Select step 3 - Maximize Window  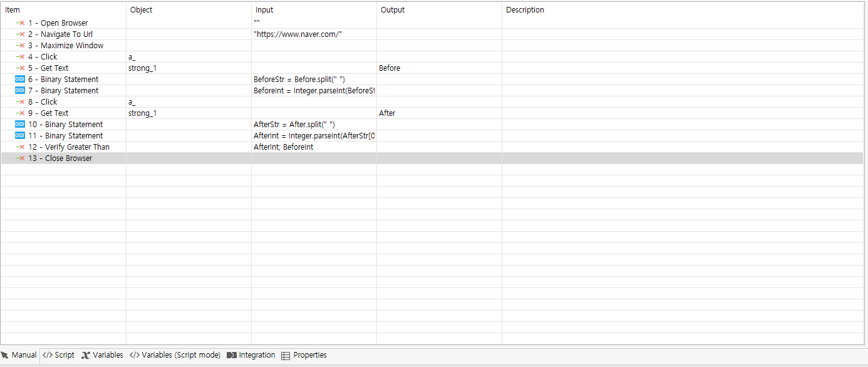tap(66, 46)
